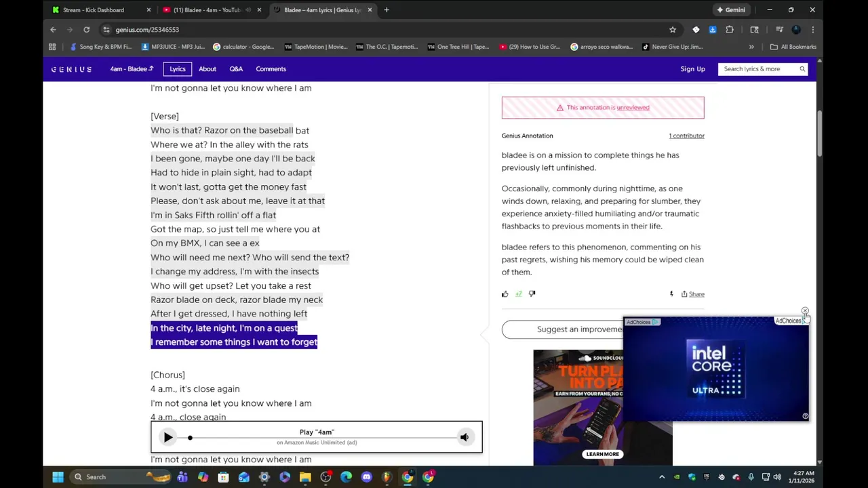Downvote the Genius annotation
868x488 pixels.
[532, 294]
